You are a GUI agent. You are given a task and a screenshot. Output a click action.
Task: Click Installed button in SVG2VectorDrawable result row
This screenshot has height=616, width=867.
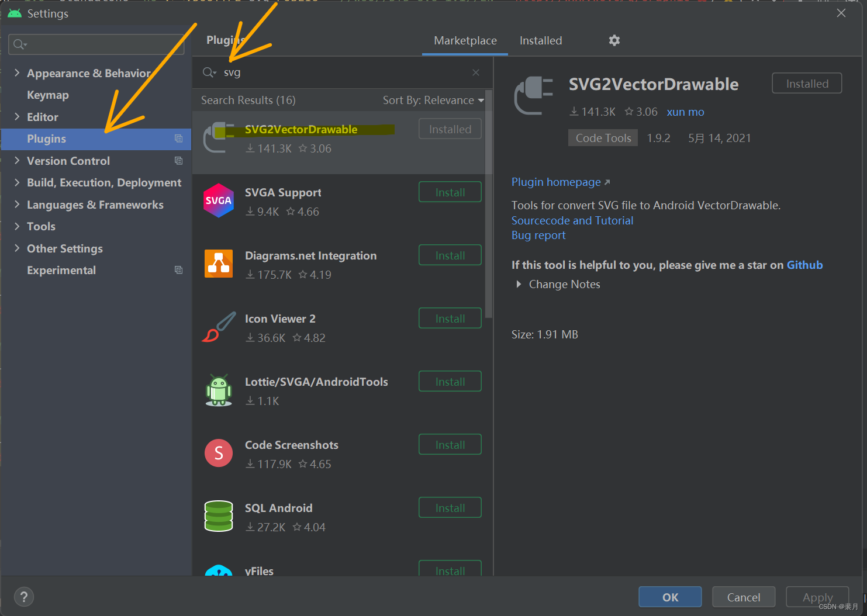click(450, 129)
